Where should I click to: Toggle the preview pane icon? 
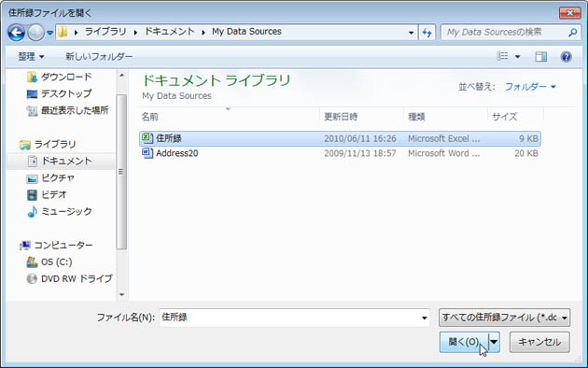(540, 57)
